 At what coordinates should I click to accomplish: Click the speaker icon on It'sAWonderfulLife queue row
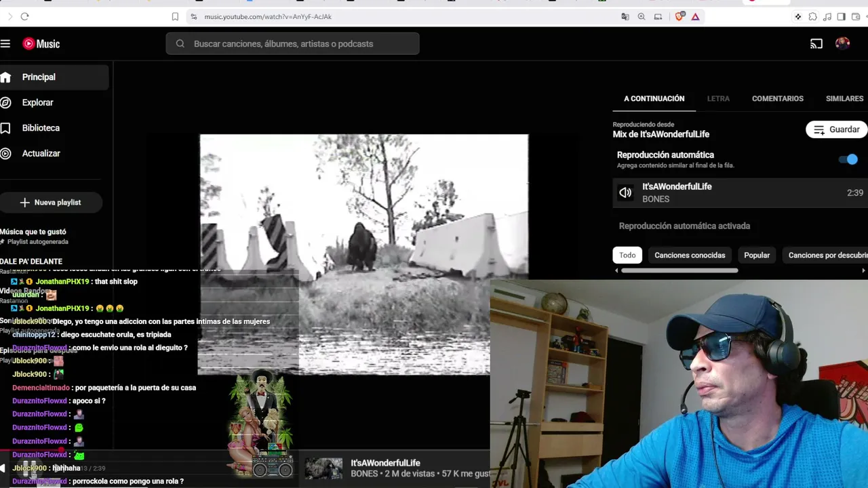pyautogui.click(x=625, y=192)
